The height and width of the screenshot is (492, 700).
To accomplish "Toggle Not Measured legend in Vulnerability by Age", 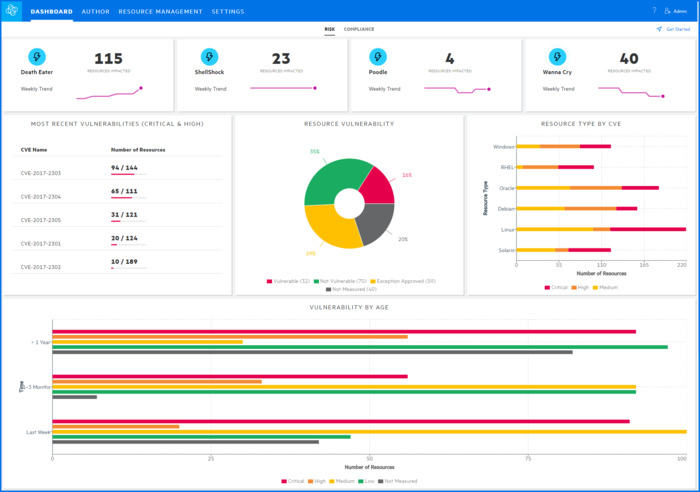I will [399, 481].
